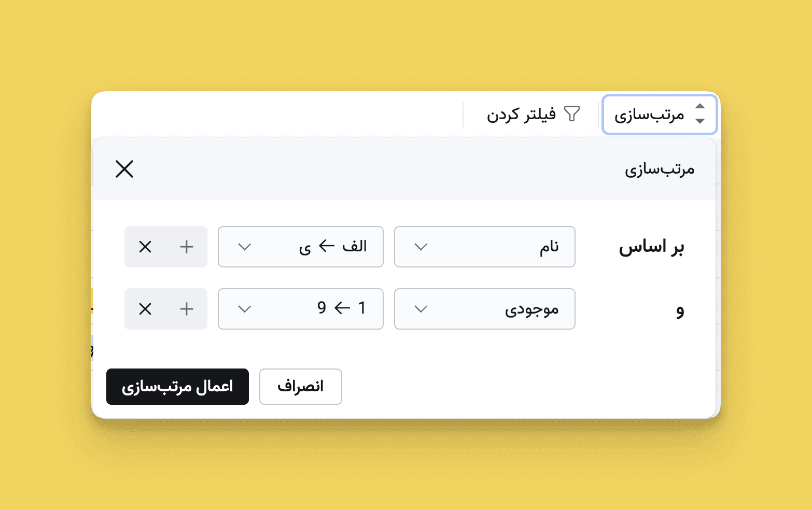Click the chevron in the موجودی dropdown
This screenshot has width=812, height=510.
421,309
